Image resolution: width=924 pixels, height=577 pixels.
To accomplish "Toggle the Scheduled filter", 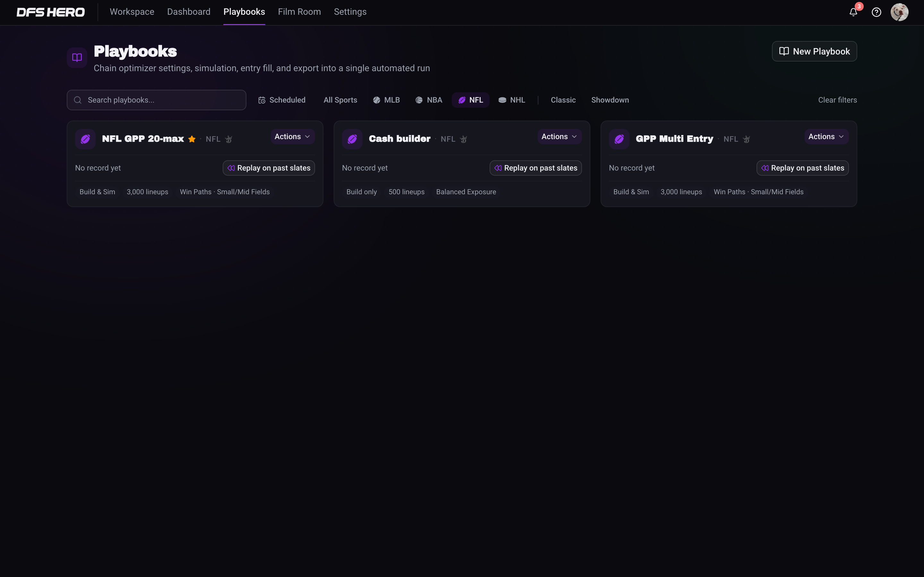I will click(x=282, y=100).
